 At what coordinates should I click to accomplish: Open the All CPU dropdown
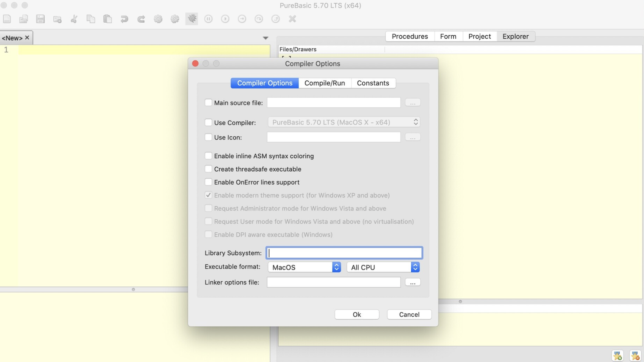383,267
